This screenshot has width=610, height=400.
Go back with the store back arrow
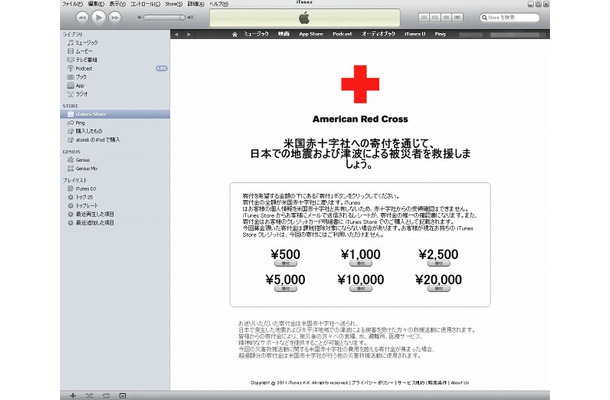(x=177, y=34)
